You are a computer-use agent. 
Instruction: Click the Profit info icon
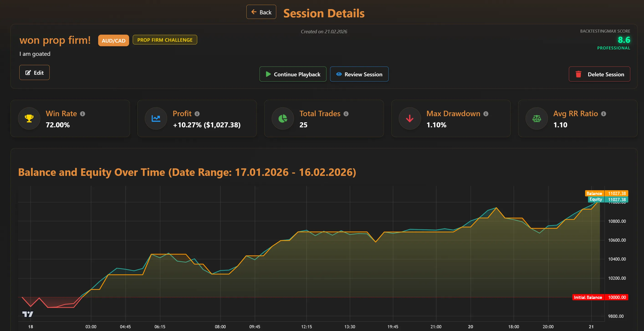[197, 114]
